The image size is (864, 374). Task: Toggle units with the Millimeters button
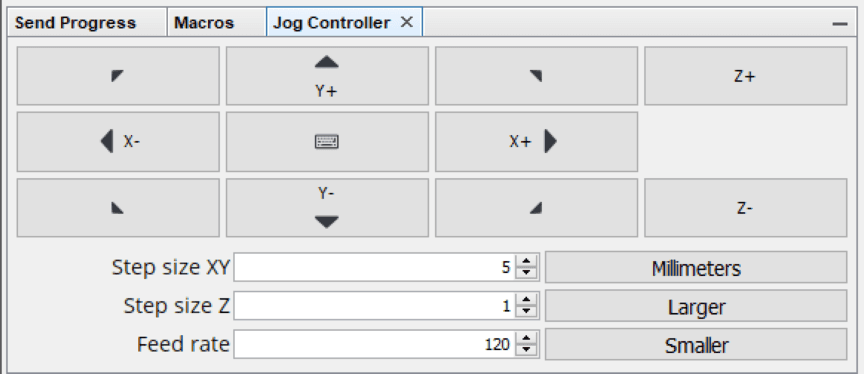pos(696,267)
